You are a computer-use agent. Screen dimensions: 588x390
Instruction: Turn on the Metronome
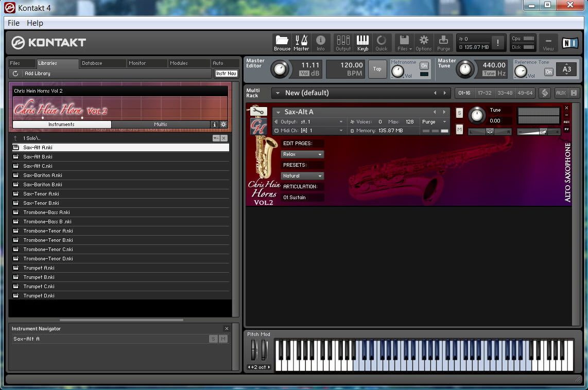point(424,65)
